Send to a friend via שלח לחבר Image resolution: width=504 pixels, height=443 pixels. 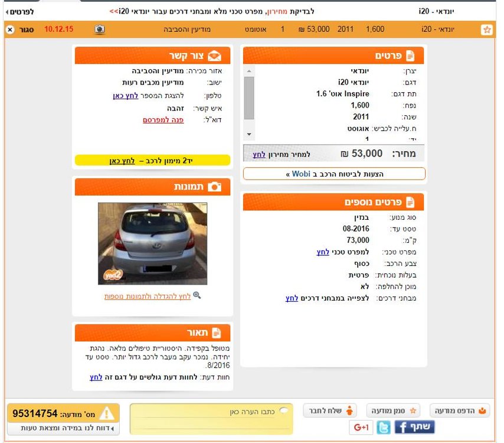(330, 411)
